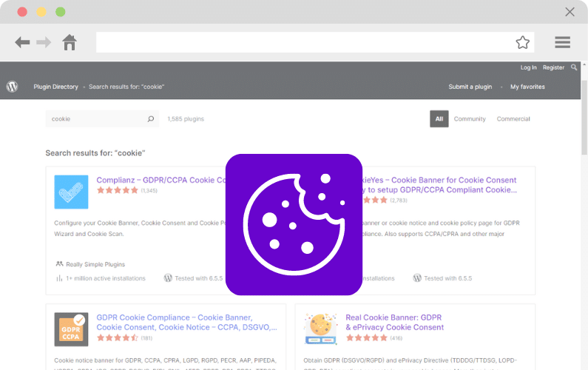Open the Real Cookie Banner plugin title
This screenshot has width=588, height=370.
(394, 323)
